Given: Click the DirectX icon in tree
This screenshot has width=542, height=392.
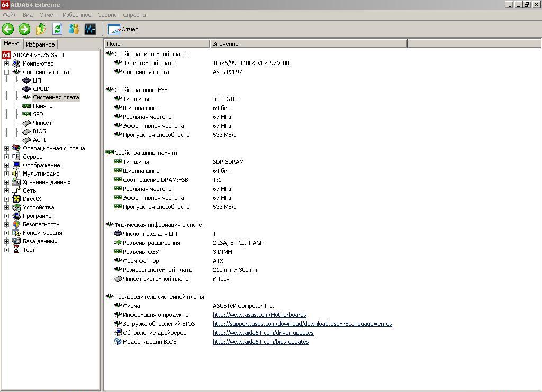Looking at the screenshot, I should (16, 199).
